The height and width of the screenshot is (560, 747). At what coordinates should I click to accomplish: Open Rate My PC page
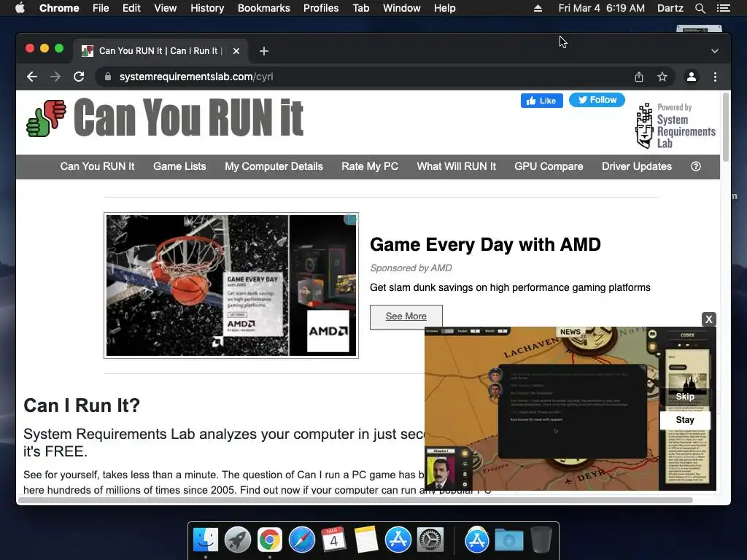click(370, 166)
